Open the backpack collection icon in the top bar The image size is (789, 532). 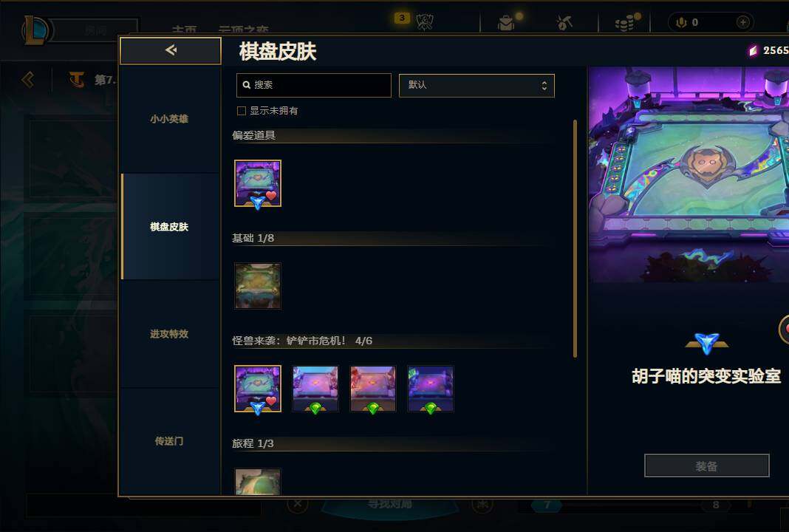pos(506,23)
